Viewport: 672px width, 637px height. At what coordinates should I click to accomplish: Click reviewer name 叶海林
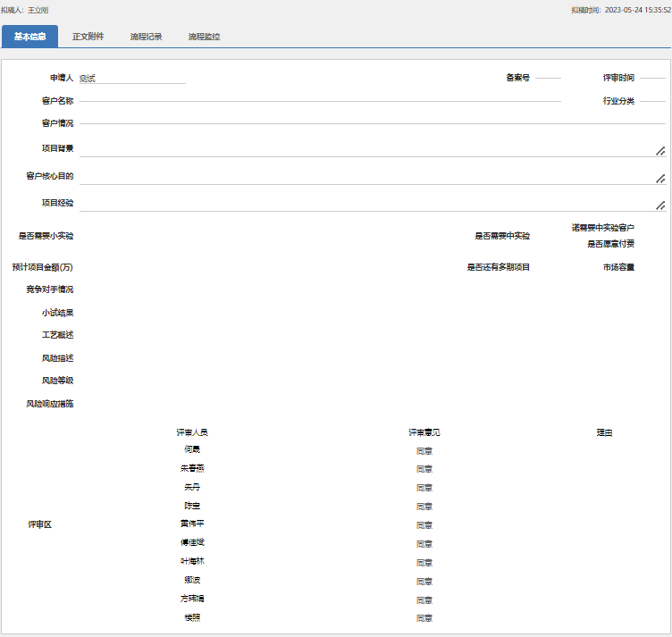pyautogui.click(x=192, y=561)
